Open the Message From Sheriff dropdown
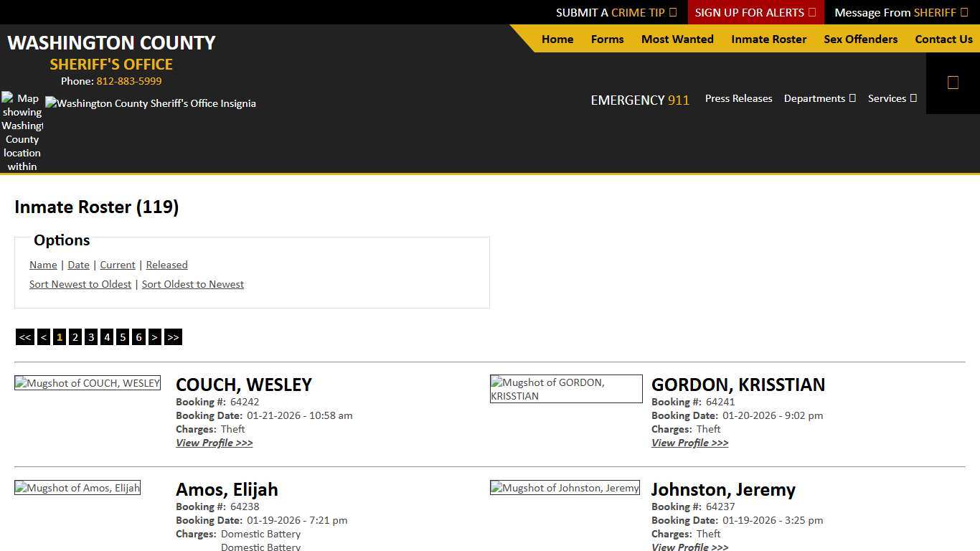 [900, 12]
